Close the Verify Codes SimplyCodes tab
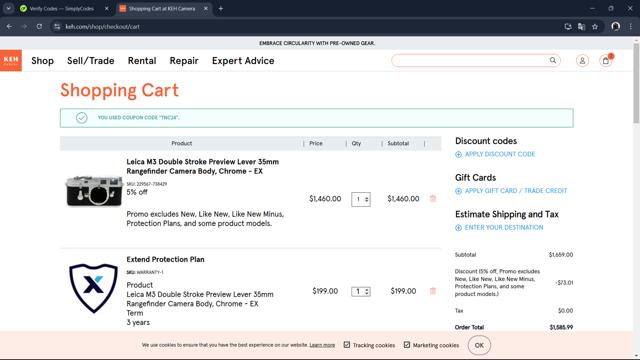This screenshot has width=640, height=360. [x=107, y=8]
